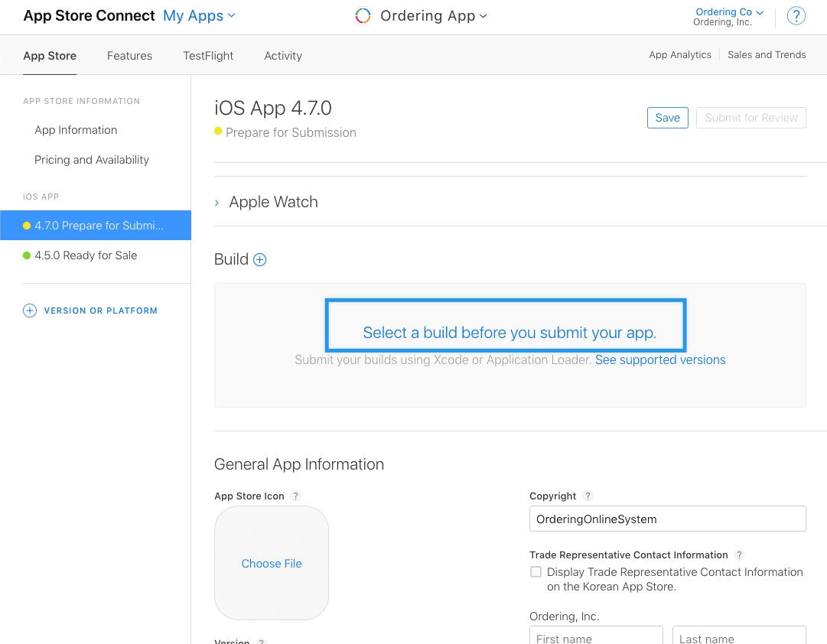
Task: Click the Save button
Action: point(667,118)
